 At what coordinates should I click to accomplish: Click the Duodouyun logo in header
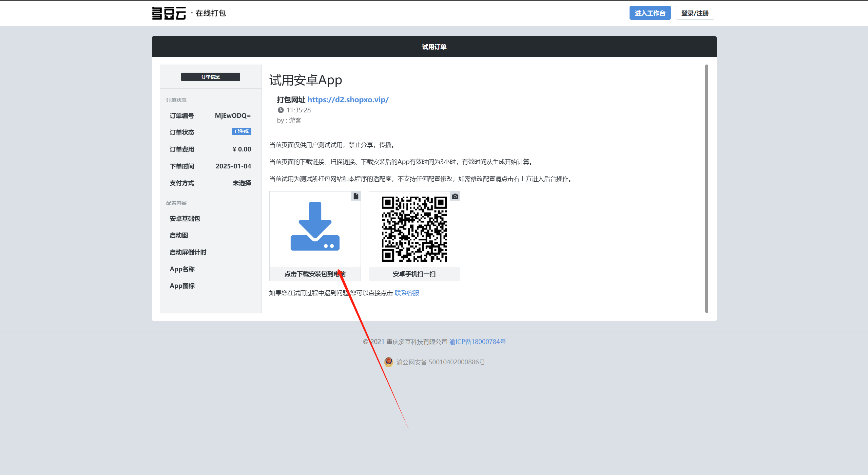pyautogui.click(x=169, y=13)
